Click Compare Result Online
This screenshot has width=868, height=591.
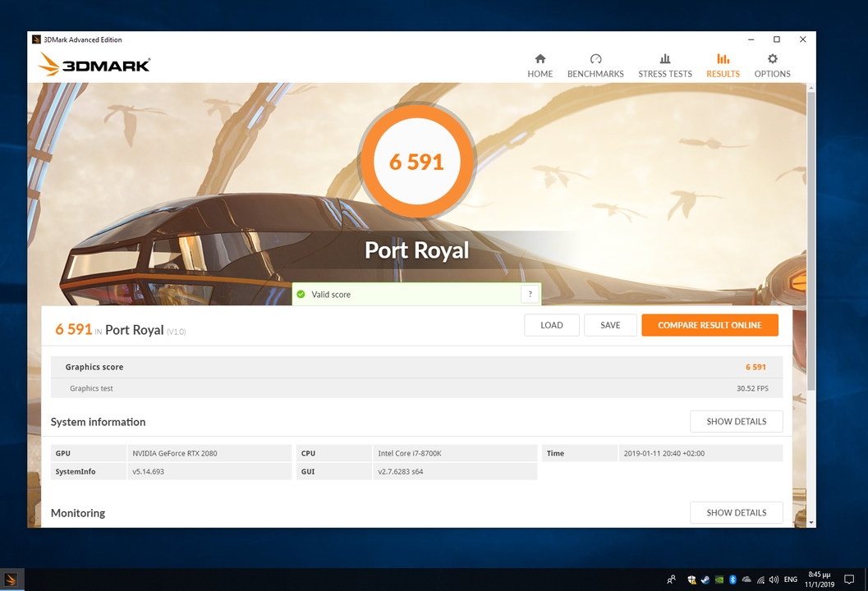710,325
